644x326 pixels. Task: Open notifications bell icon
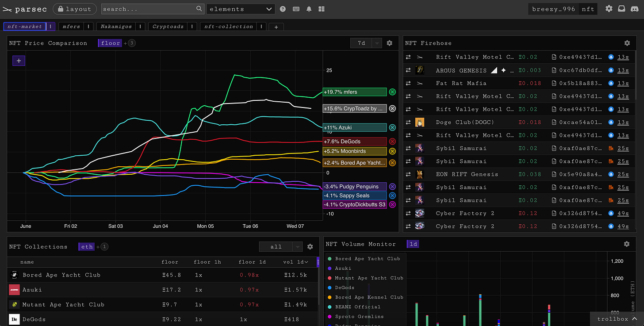pos(309,9)
